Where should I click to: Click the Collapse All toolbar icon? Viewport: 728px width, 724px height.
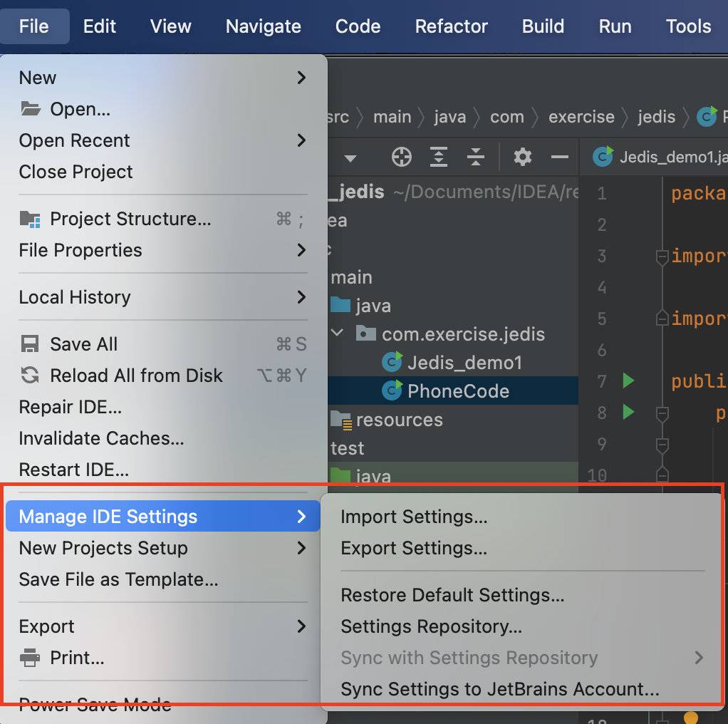pyautogui.click(x=475, y=157)
